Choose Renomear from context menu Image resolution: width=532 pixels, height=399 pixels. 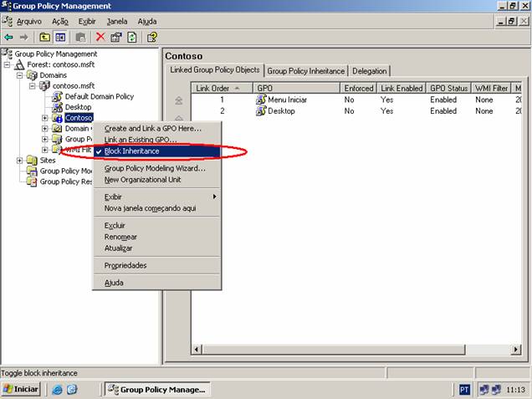click(157, 237)
